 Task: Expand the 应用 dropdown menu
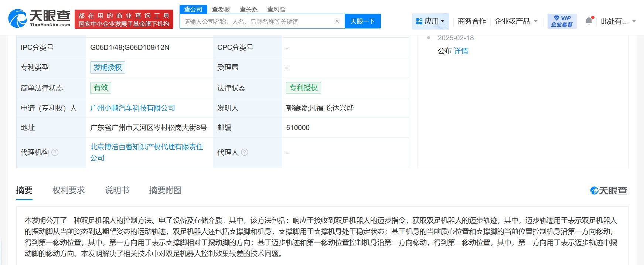(x=430, y=21)
